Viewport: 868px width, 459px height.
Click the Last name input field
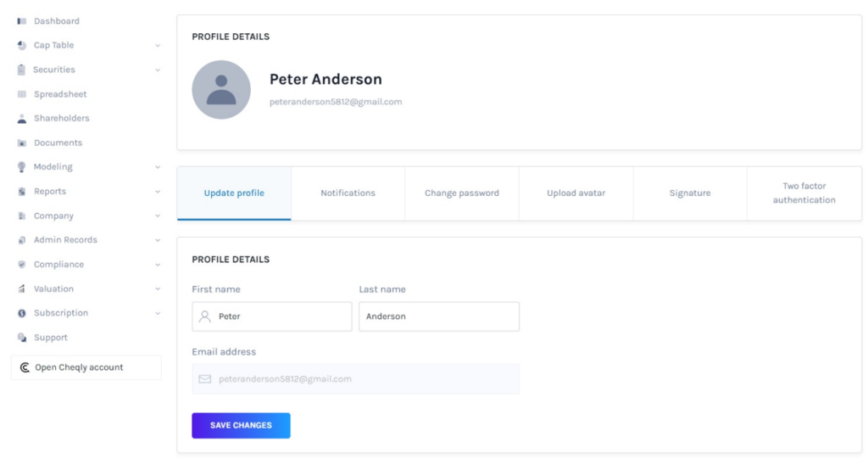[439, 316]
